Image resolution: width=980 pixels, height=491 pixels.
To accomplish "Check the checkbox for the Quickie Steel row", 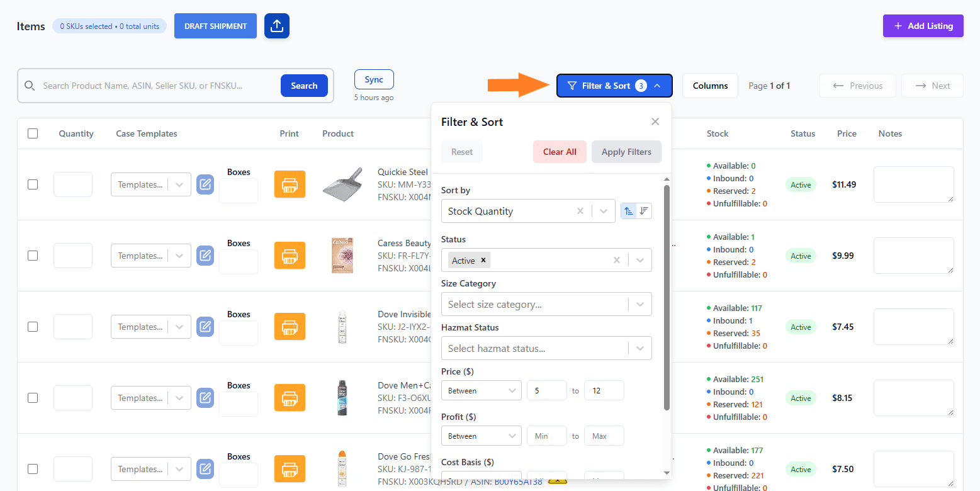I will coord(33,184).
